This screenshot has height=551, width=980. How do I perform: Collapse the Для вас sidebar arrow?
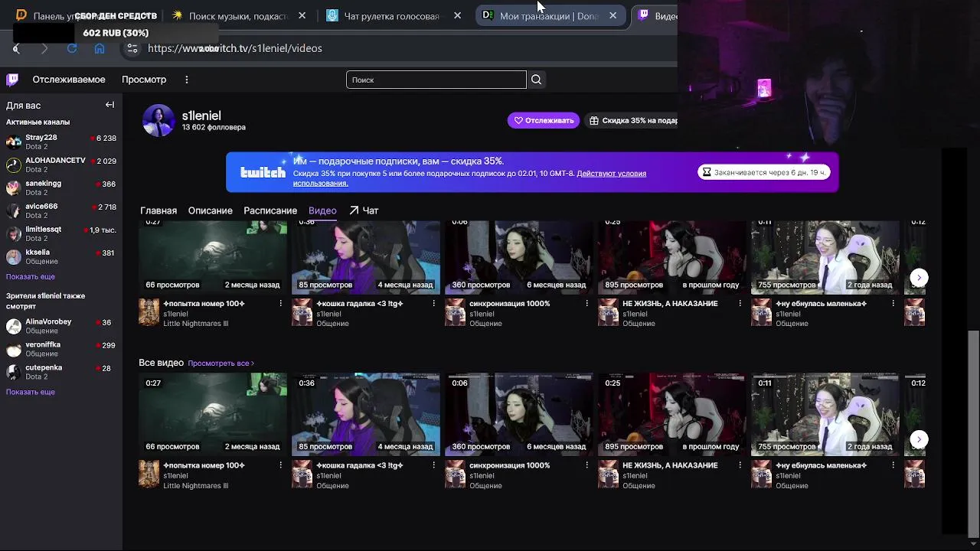109,105
